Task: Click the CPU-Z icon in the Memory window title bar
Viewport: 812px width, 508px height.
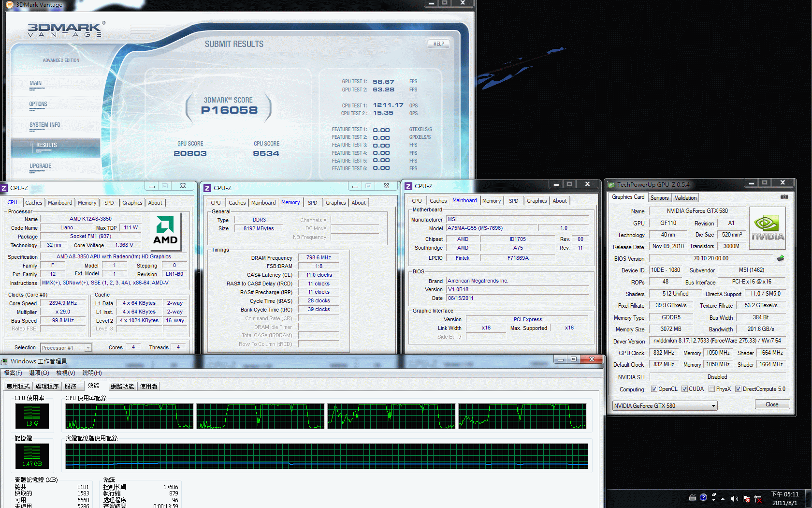Action: click(207, 188)
